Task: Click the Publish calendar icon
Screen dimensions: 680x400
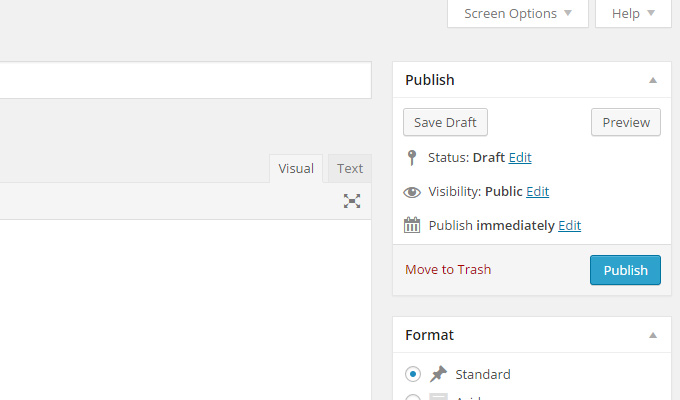Action: coord(412,225)
